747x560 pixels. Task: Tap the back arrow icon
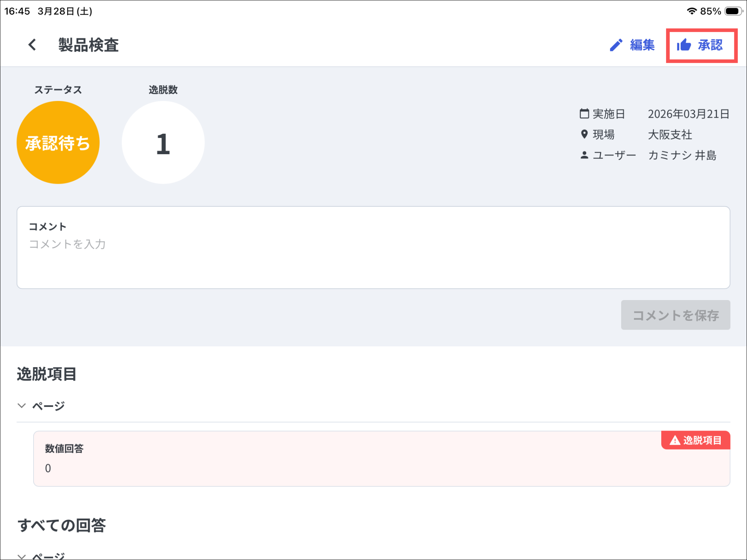[32, 45]
